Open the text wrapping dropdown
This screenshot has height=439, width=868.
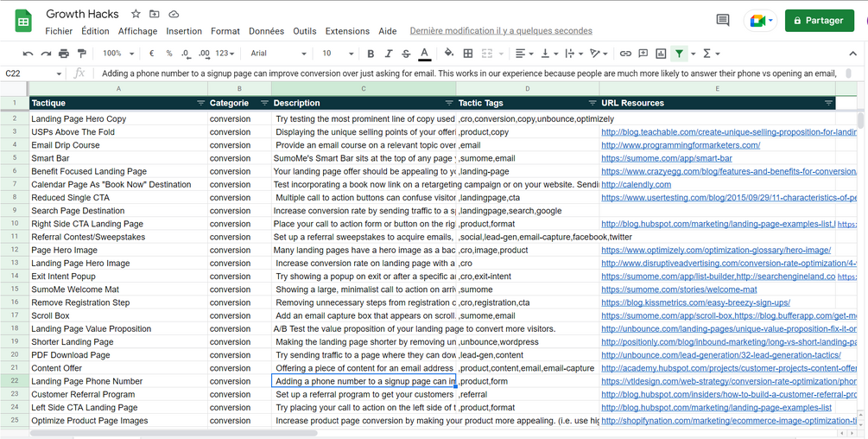pyautogui.click(x=573, y=54)
